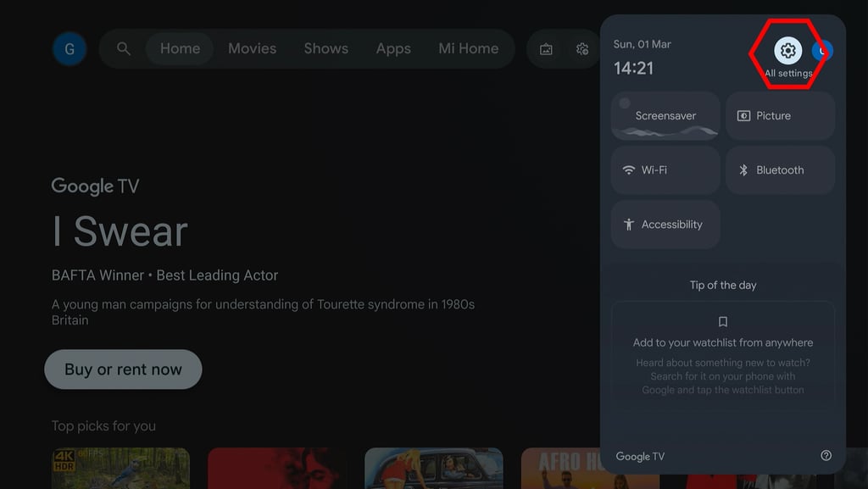Viewport: 868px width, 489px height.
Task: Open profile avatar in quick settings panel
Action: point(822,50)
